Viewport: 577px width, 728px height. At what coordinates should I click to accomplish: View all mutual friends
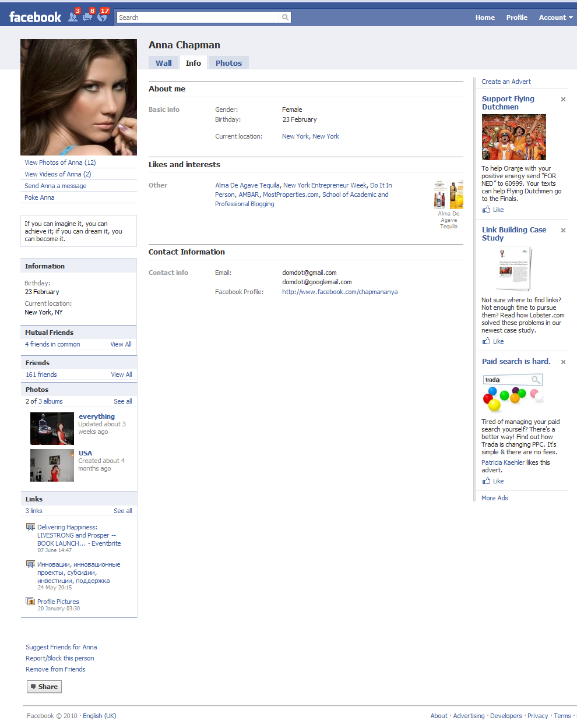click(x=121, y=344)
